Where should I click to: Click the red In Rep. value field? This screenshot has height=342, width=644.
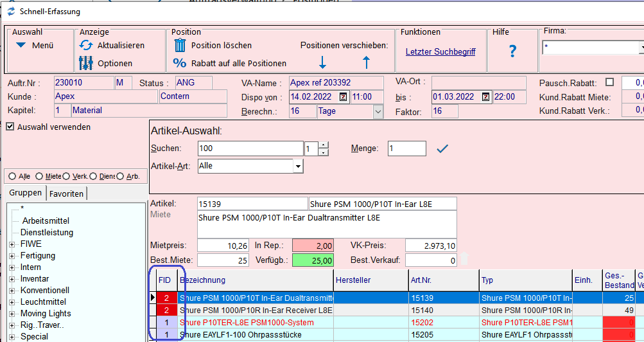[313, 246]
